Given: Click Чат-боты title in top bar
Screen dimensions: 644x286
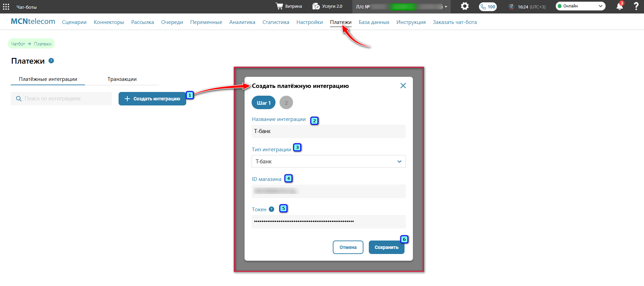Looking at the screenshot, I should click(x=27, y=7).
